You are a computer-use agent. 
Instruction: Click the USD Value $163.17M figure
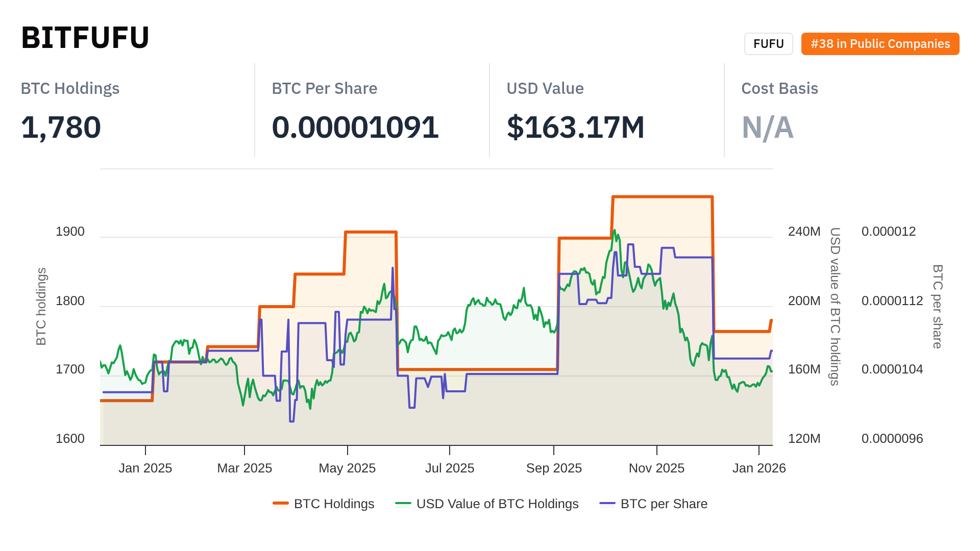tap(575, 127)
